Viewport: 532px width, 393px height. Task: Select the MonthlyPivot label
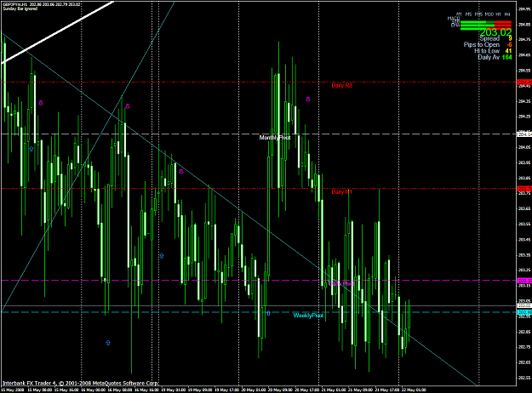[x=275, y=137]
